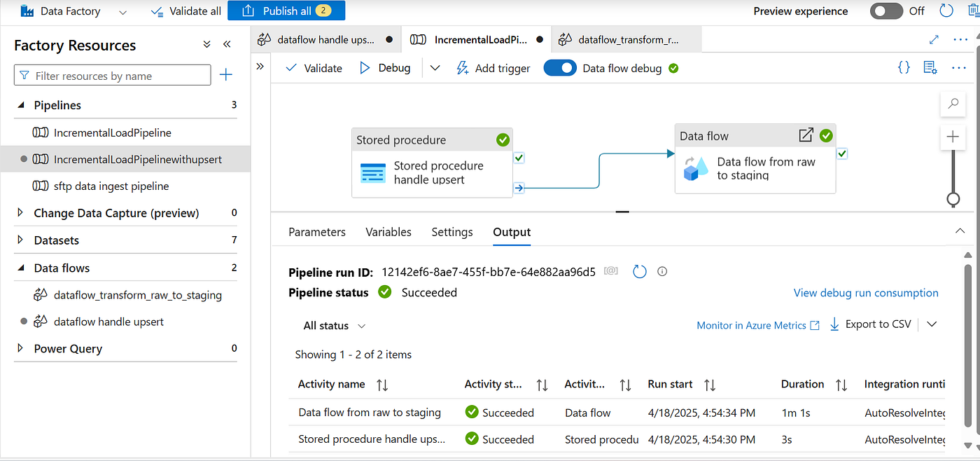The width and height of the screenshot is (980, 461).
Task: Open Monitor in Azure Metrics link
Action: tap(758, 325)
